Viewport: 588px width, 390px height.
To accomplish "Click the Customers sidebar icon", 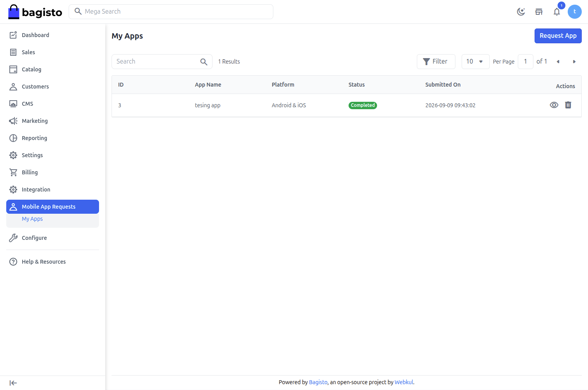I will [x=13, y=87].
